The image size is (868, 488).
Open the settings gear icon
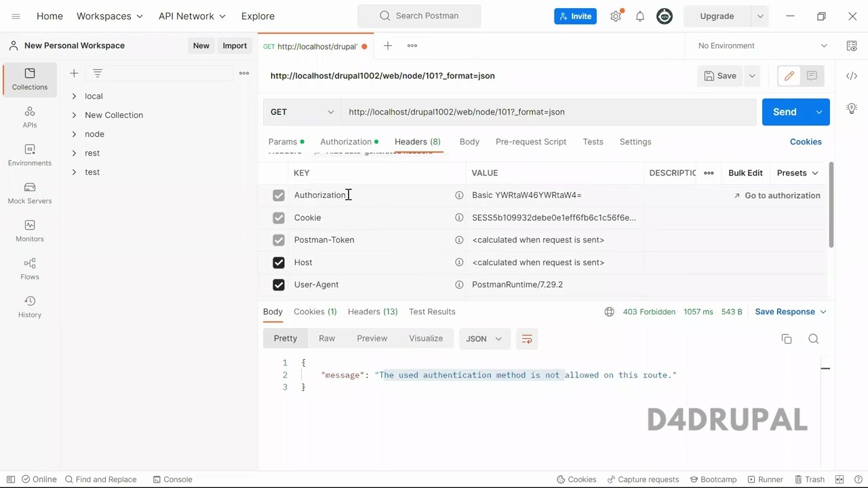(616, 16)
